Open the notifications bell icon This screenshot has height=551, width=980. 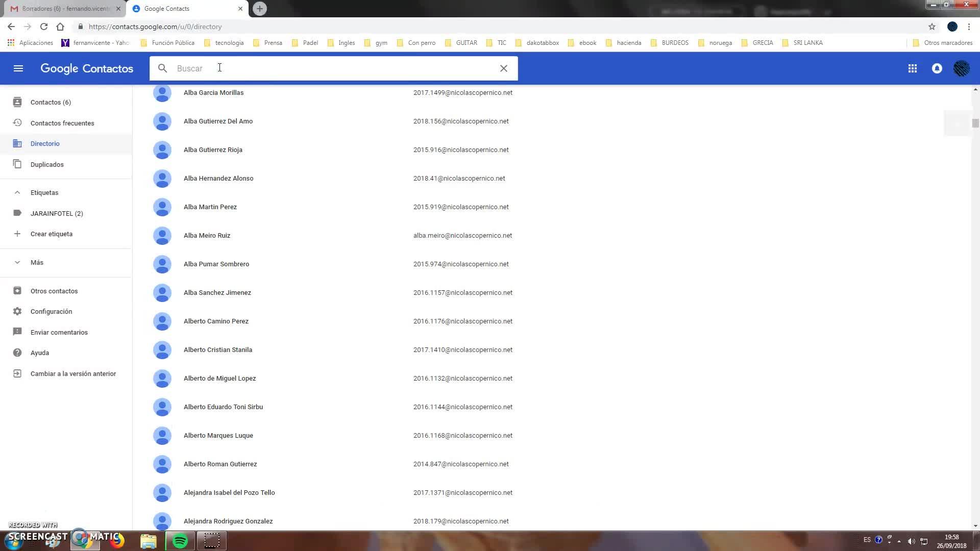pyautogui.click(x=937, y=68)
